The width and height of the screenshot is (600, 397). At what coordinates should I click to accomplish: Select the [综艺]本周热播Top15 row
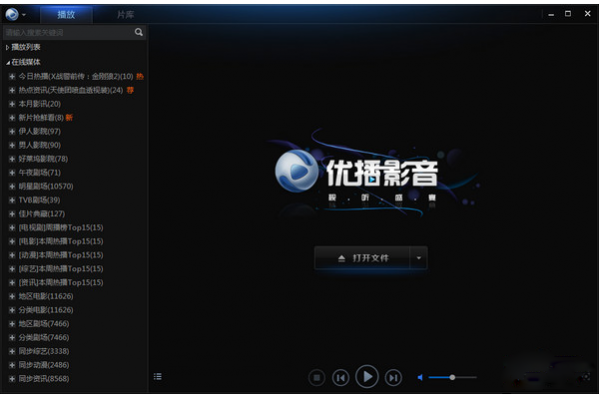[x=61, y=269]
